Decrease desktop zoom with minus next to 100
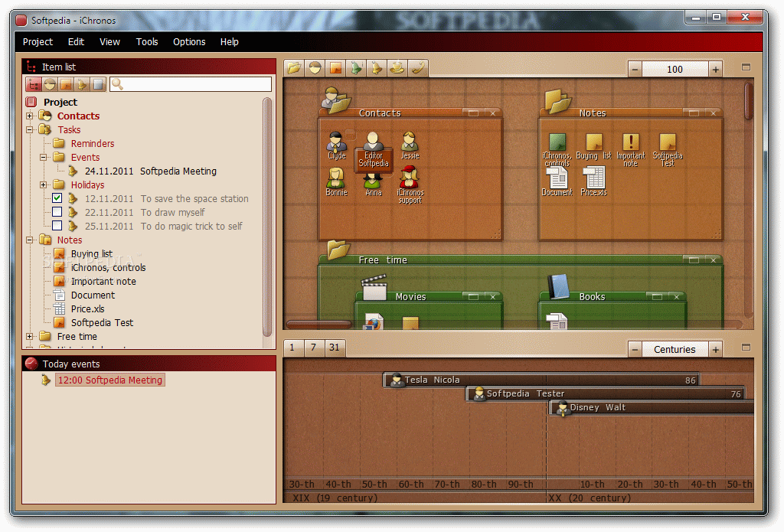 coord(635,70)
